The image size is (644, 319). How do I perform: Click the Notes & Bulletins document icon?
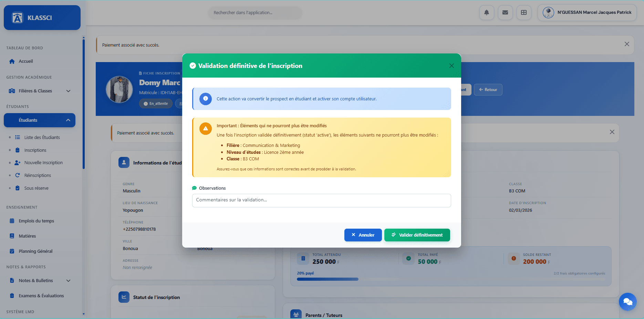point(12,281)
